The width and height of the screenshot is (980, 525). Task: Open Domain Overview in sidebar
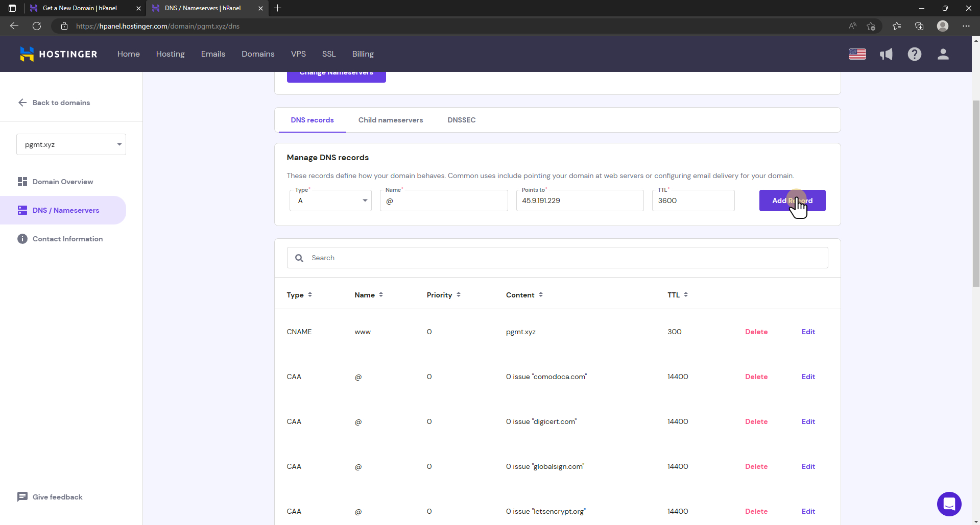[x=63, y=182]
